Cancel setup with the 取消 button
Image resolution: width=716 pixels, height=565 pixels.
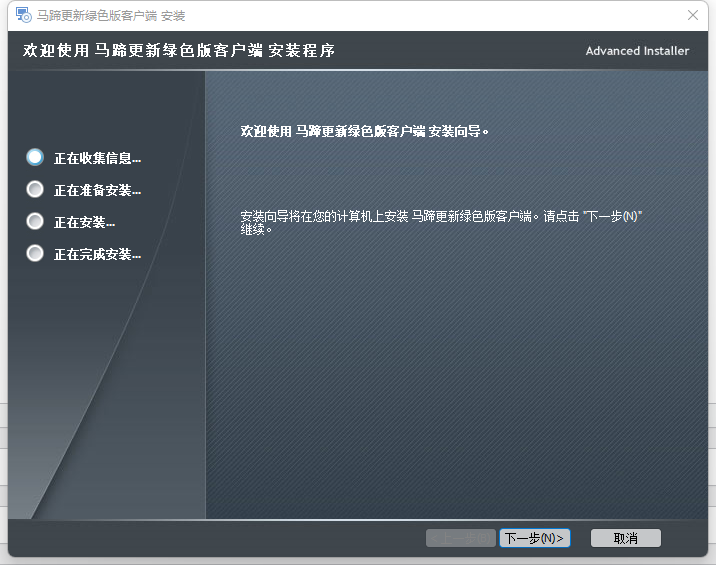[x=626, y=538]
